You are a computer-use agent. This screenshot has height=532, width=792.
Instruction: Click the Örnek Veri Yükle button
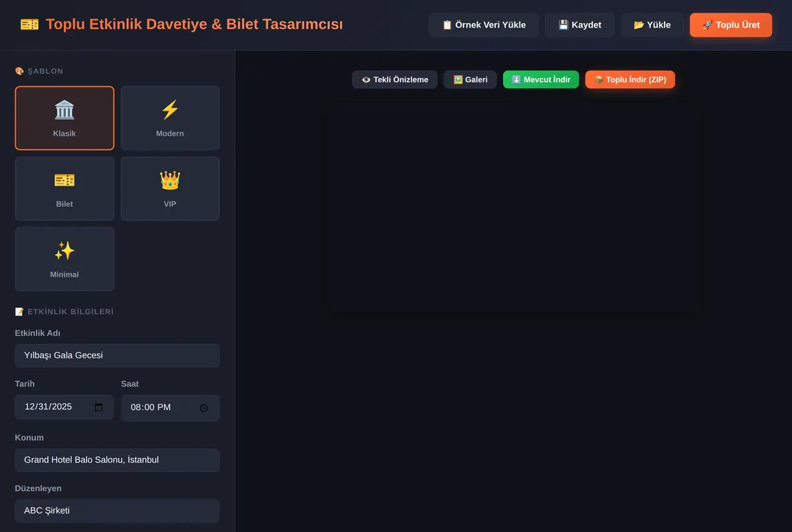pyautogui.click(x=484, y=25)
